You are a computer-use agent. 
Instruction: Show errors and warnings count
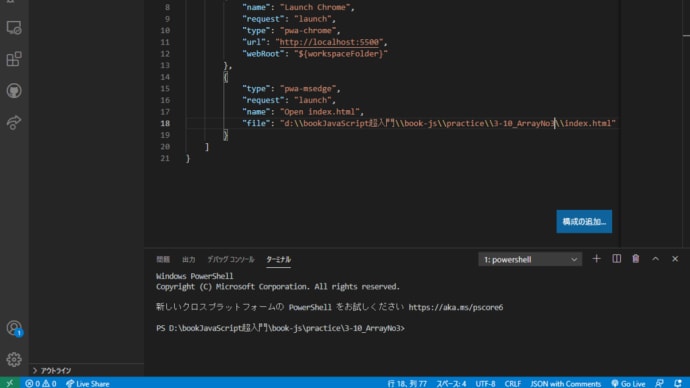pyautogui.click(x=41, y=384)
